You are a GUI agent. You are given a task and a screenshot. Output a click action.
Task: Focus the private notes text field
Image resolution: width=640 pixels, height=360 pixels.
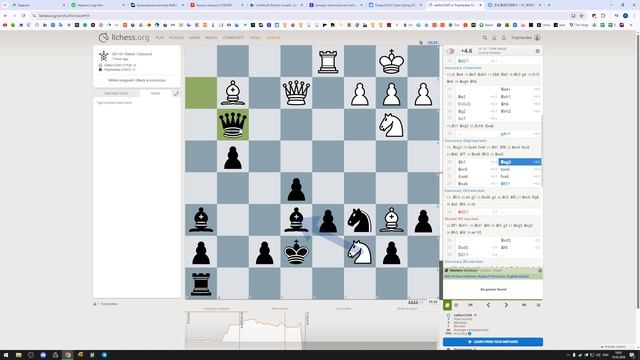tap(137, 199)
